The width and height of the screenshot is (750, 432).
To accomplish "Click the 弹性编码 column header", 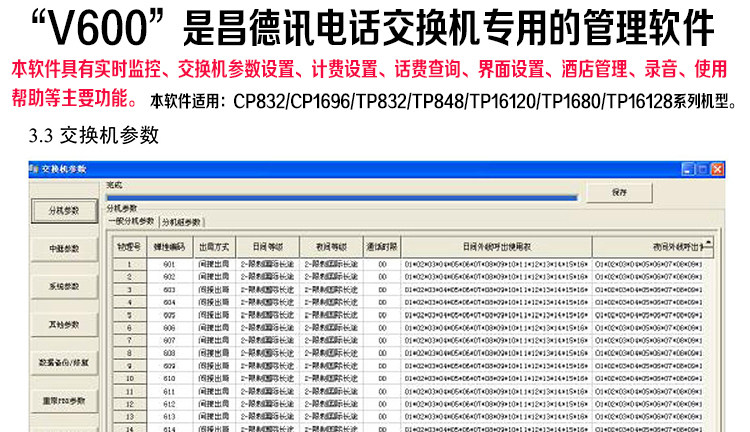I will tap(169, 247).
